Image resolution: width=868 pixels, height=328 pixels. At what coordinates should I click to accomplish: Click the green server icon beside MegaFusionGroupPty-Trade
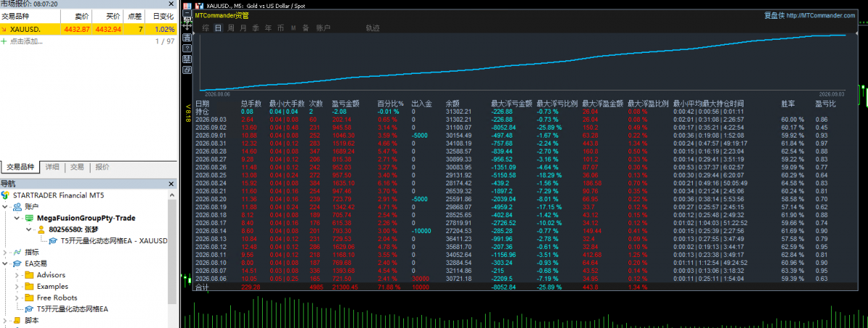click(x=28, y=218)
